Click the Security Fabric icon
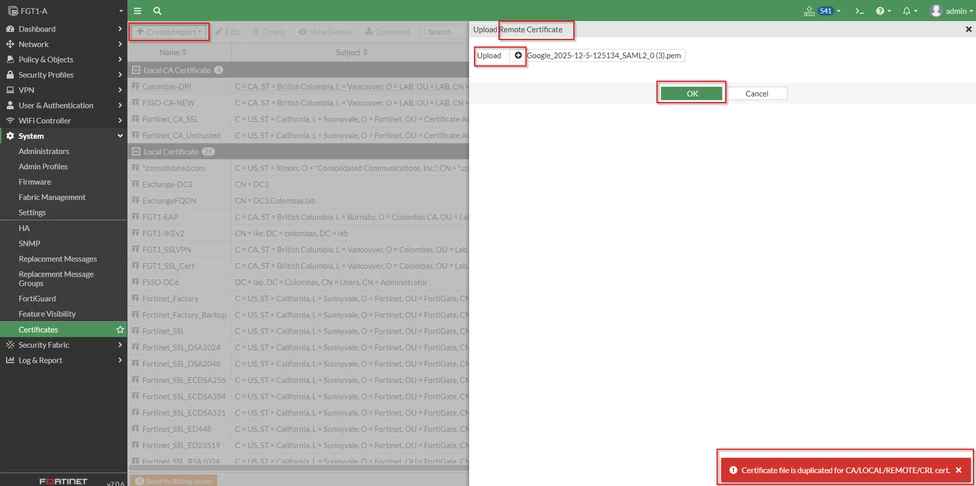This screenshot has height=486, width=976. pyautogui.click(x=10, y=345)
